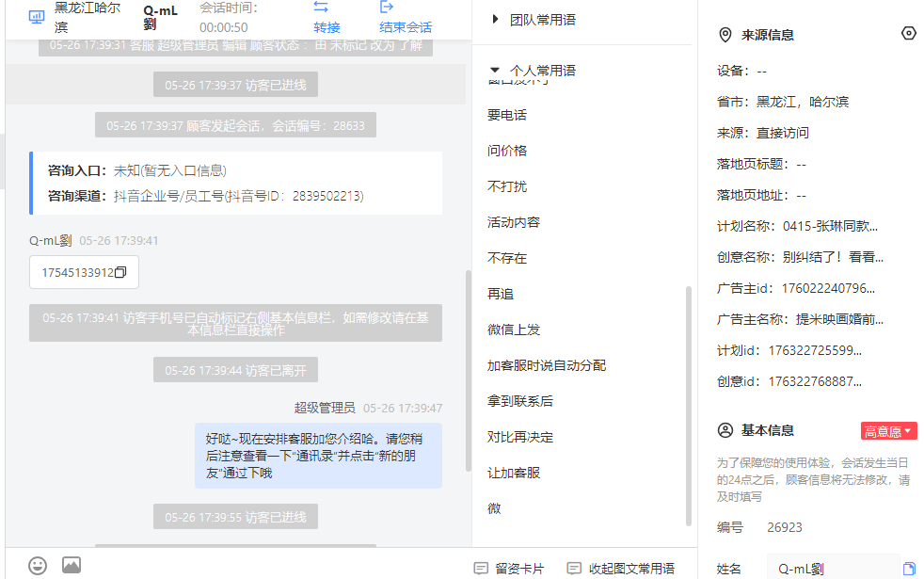Click the transfer (转接) arrows icon
This screenshot has width=924, height=579.
[x=321, y=8]
